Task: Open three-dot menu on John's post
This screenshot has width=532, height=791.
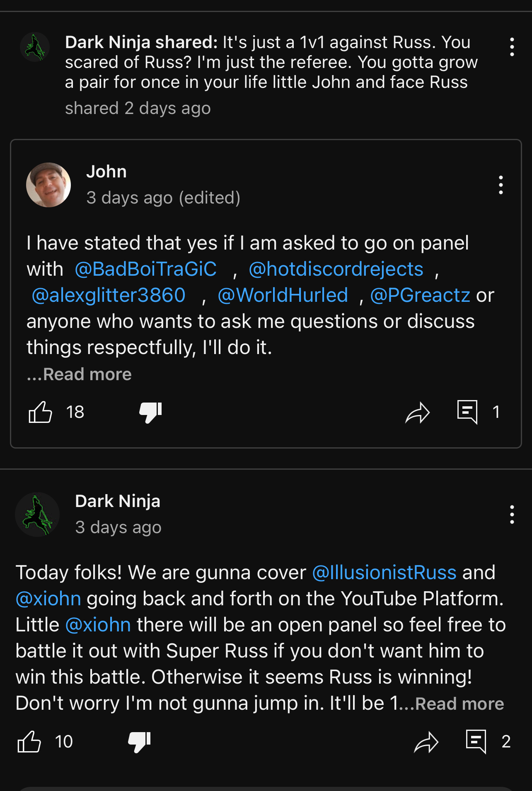Action: [501, 185]
